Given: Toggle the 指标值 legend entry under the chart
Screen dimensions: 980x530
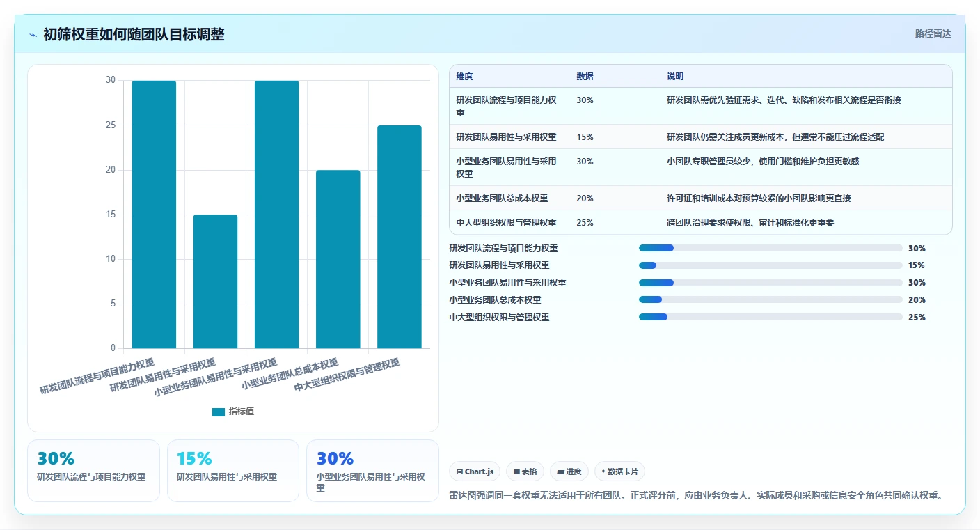Looking at the screenshot, I should pyautogui.click(x=233, y=412).
